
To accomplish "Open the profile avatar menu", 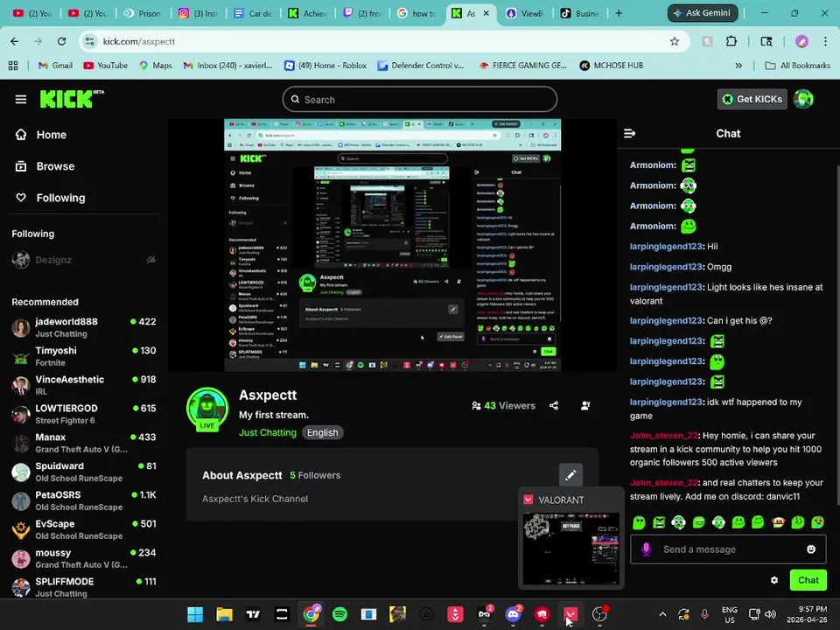I will (803, 99).
